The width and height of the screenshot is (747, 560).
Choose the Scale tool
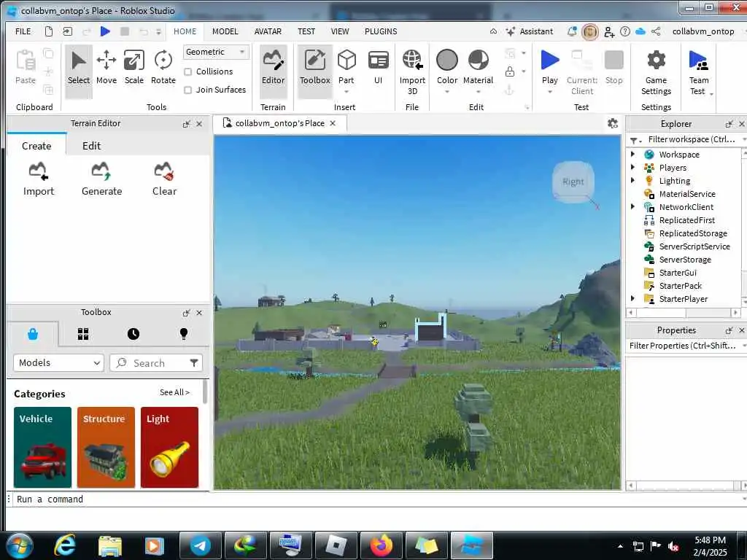(x=134, y=68)
